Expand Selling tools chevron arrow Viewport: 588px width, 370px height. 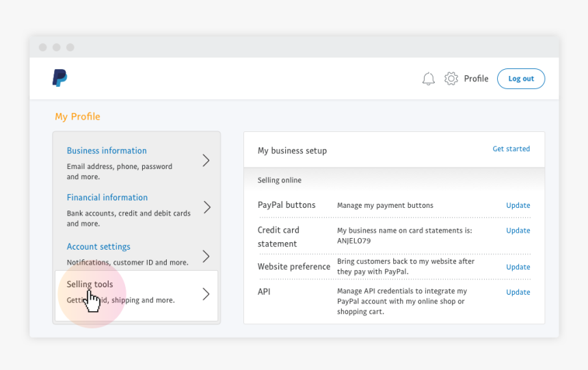206,294
